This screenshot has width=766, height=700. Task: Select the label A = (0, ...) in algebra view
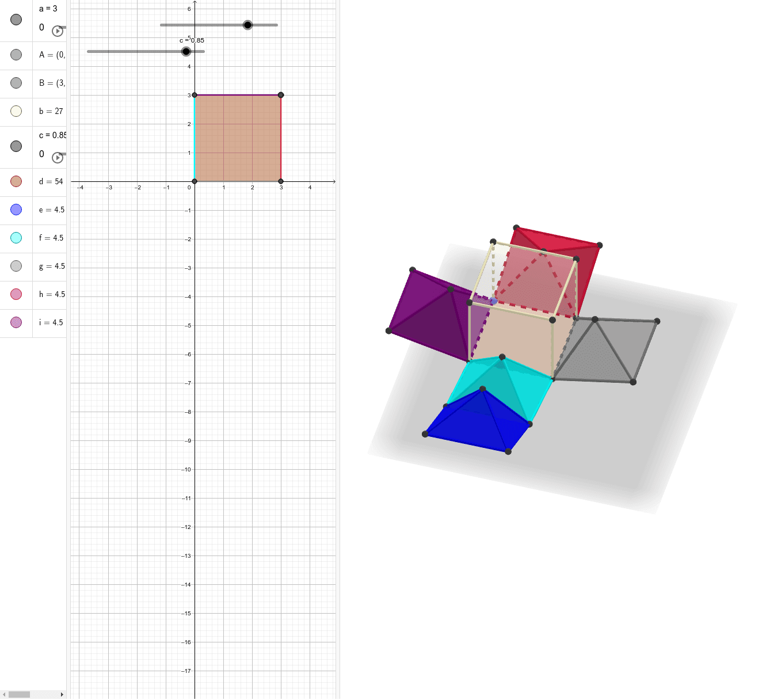click(x=52, y=55)
